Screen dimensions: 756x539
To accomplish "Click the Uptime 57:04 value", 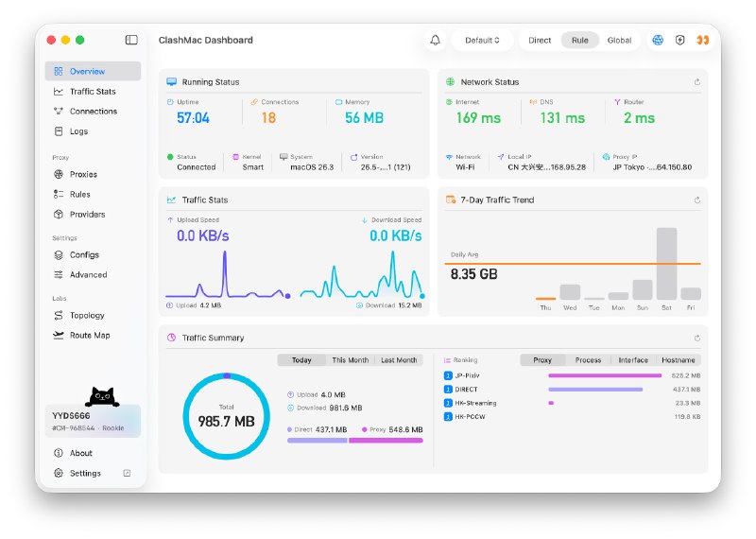I will pos(193,118).
